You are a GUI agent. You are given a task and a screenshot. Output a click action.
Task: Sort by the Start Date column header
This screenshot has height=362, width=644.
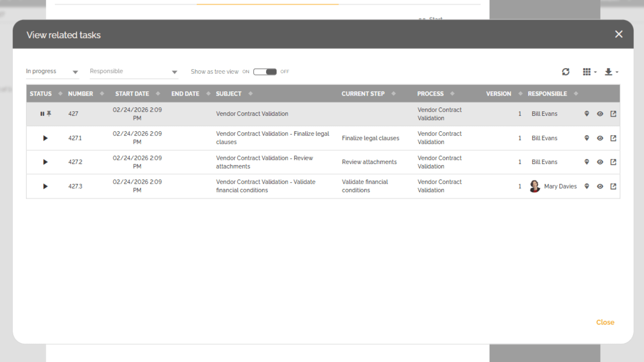[x=132, y=94]
